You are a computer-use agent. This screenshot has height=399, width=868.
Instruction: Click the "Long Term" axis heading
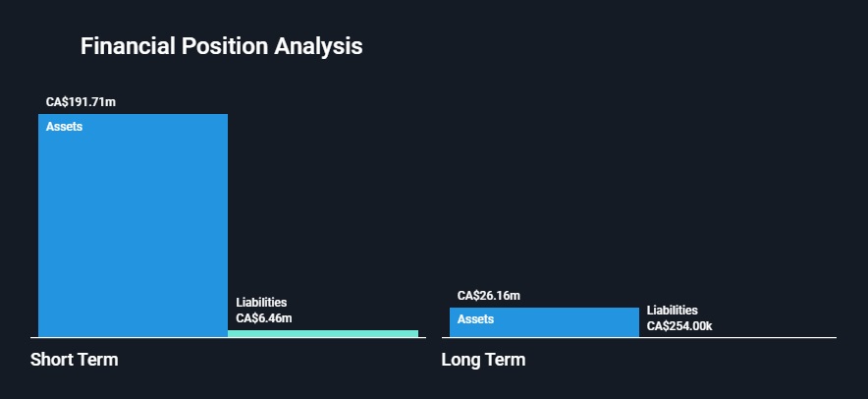point(483,360)
